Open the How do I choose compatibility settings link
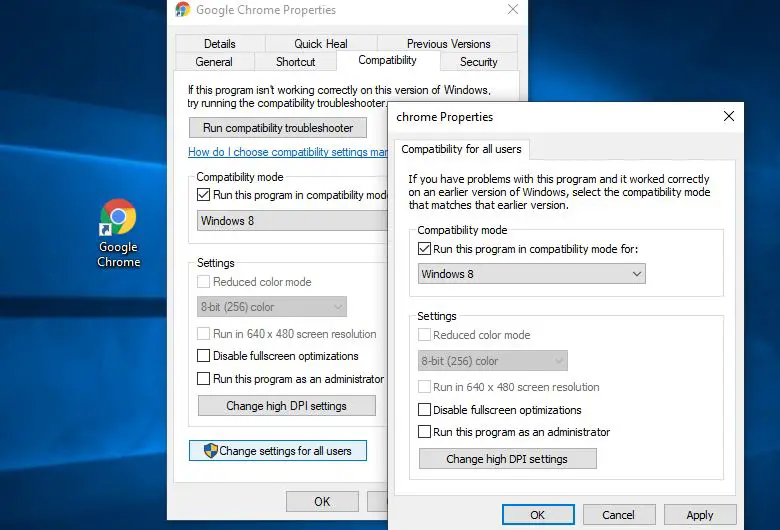780x530 pixels. coord(288,152)
